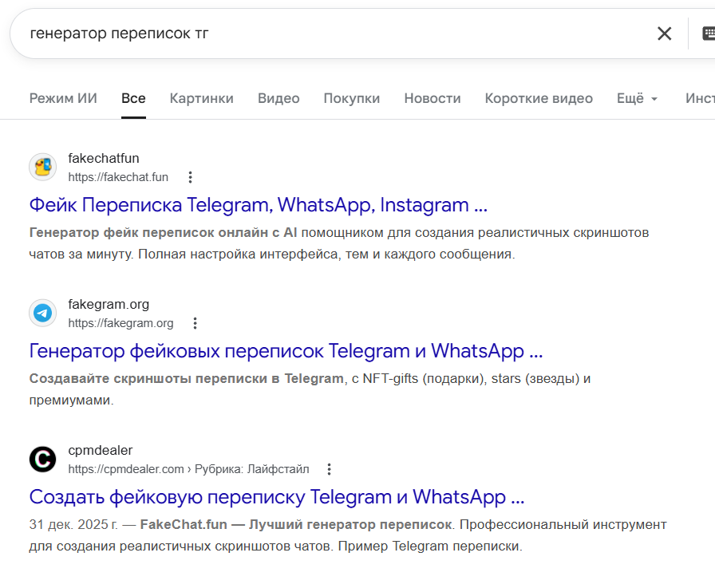Click the snippet starting Создавайте скриншоты переписки
This screenshot has height=588, width=715.
[x=310, y=389]
